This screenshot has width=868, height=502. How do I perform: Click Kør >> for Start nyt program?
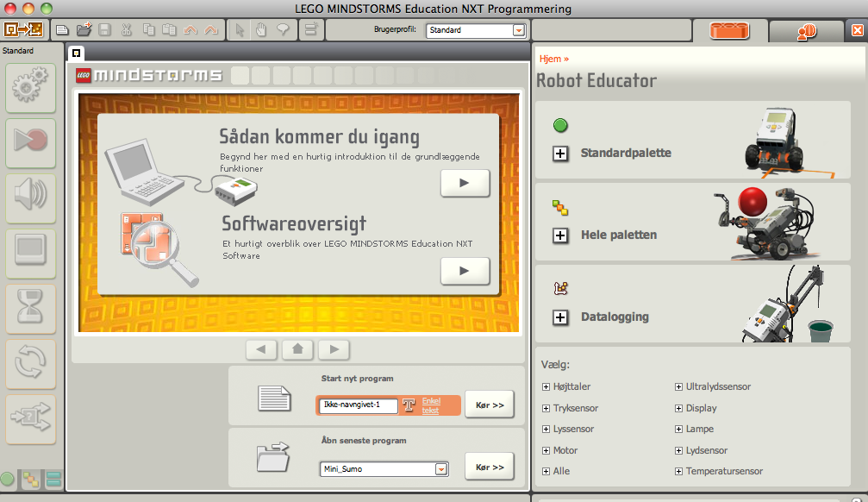(490, 405)
